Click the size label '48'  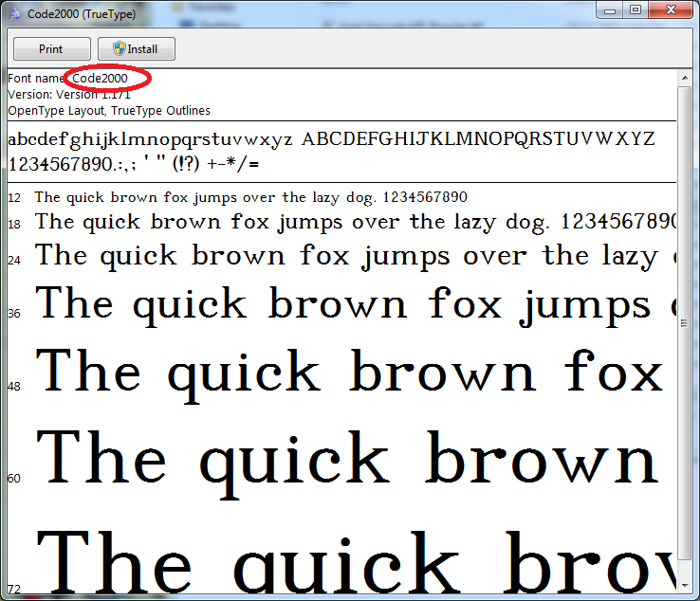(x=14, y=387)
